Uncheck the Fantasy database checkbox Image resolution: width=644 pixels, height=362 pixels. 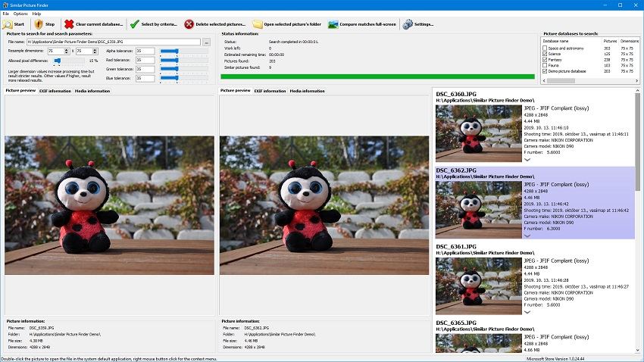coord(545,60)
